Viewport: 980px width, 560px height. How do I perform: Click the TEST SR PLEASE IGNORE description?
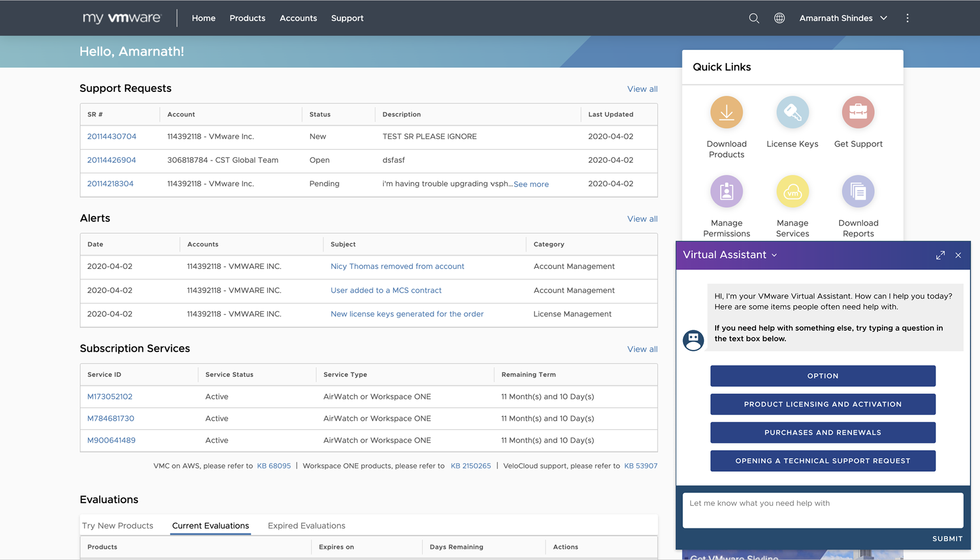point(429,136)
